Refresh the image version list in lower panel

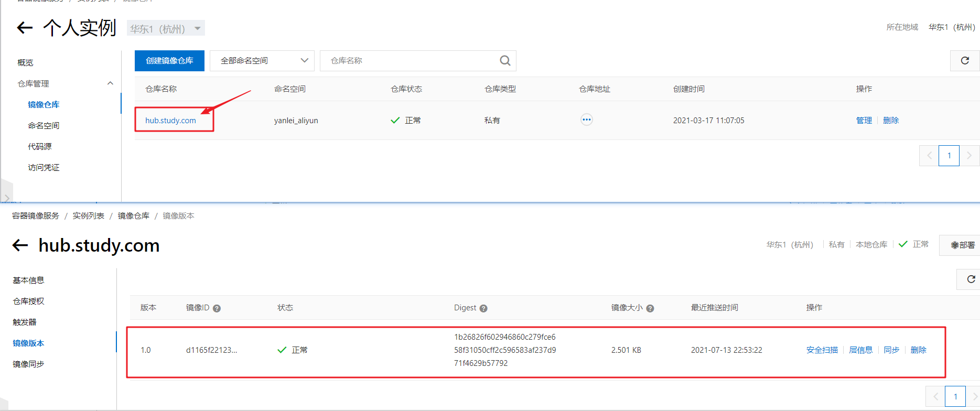point(971,279)
